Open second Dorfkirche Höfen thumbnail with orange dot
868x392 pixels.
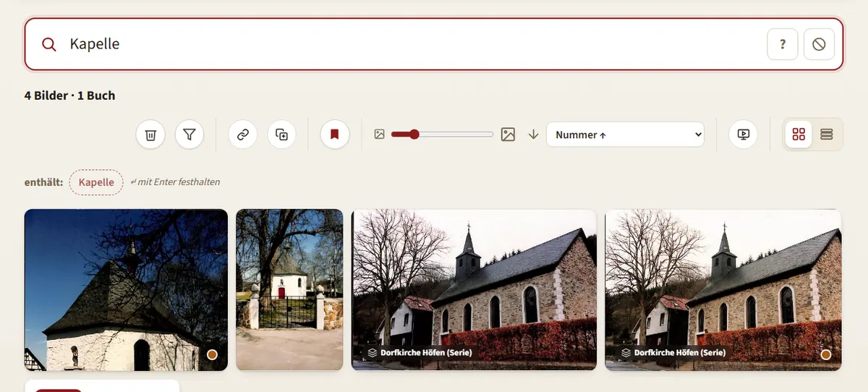click(x=723, y=290)
